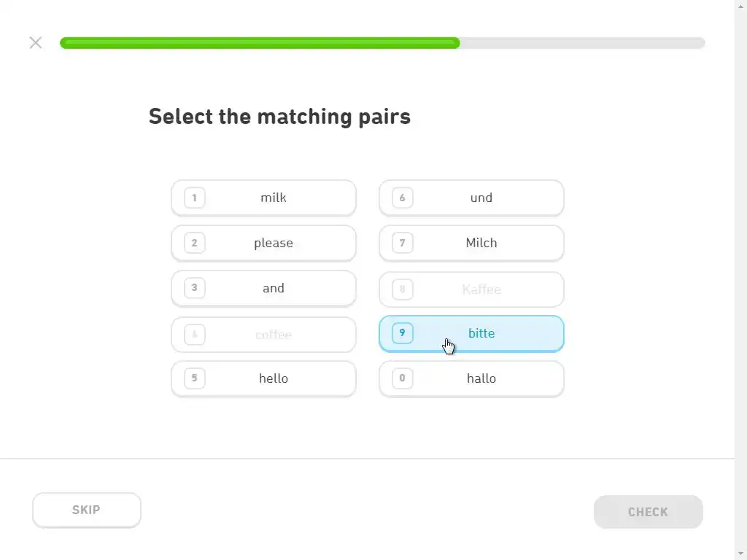Click the number 1 key badge
747x560 pixels.
(x=195, y=198)
